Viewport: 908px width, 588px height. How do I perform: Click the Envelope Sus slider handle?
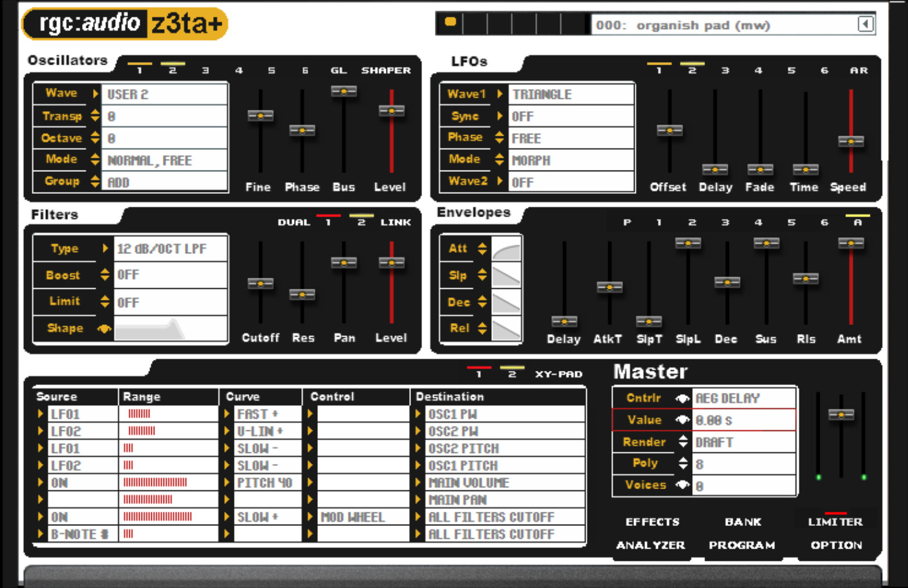(766, 243)
